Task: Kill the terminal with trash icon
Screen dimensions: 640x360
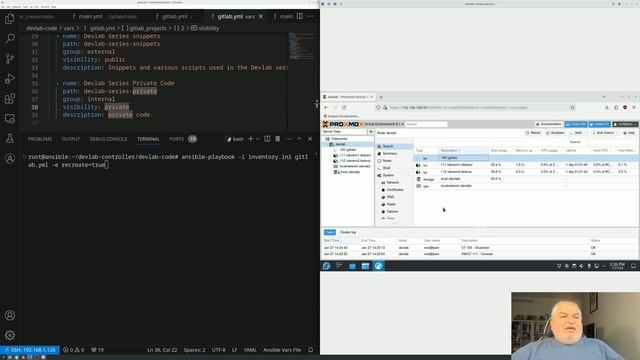Action: pos(278,139)
